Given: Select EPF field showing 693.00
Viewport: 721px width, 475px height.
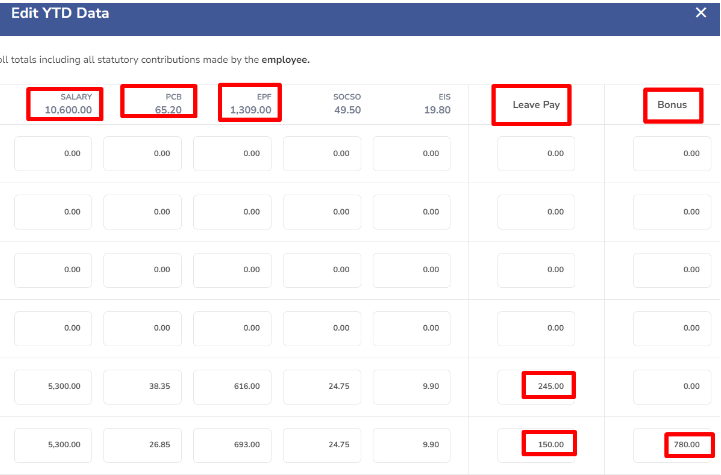Looking at the screenshot, I should (232, 445).
